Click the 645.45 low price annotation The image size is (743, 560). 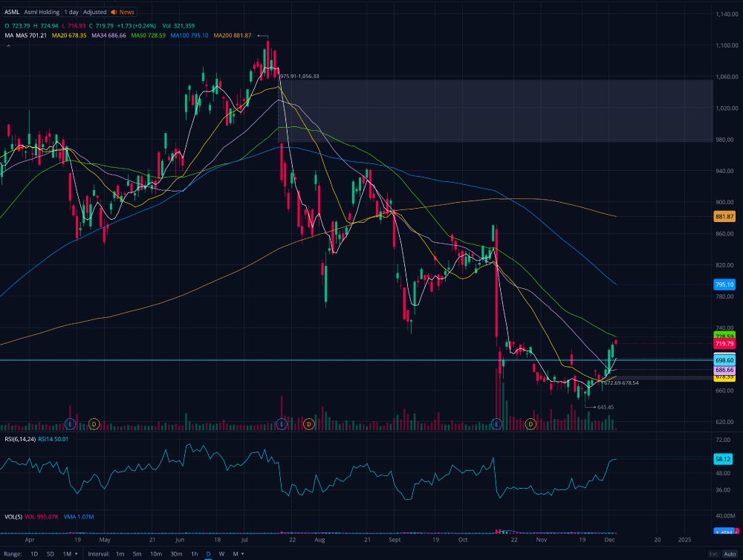606,407
